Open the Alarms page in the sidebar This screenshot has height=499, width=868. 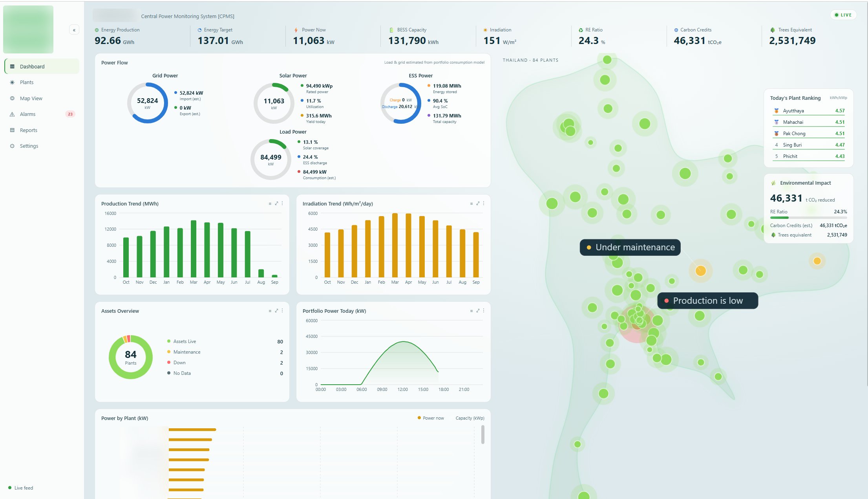pos(42,114)
